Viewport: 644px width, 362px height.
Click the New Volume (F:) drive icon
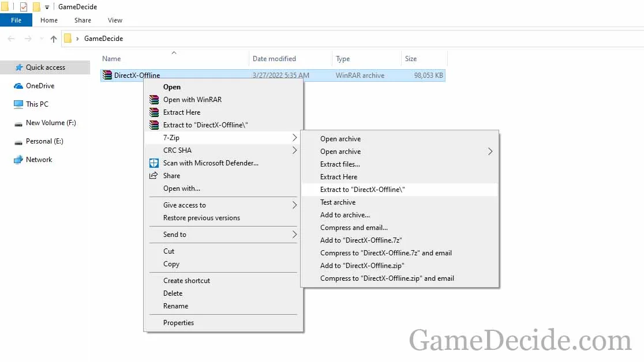pyautogui.click(x=18, y=123)
